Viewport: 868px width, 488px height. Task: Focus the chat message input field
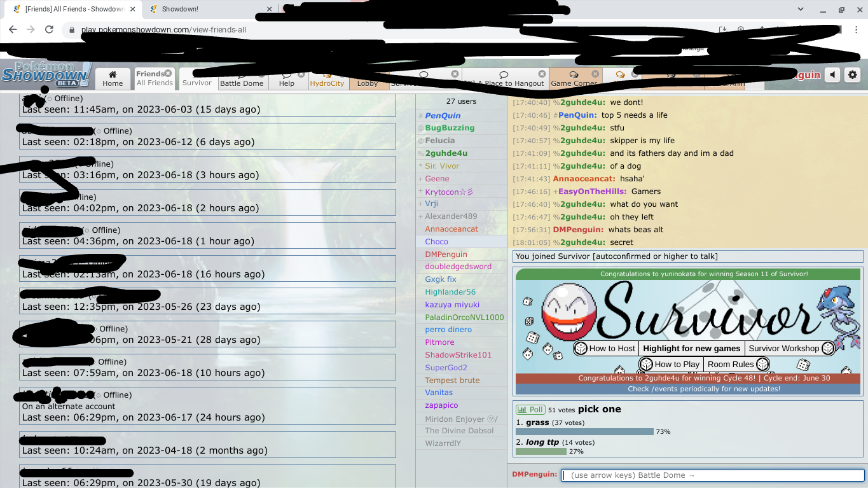click(x=713, y=475)
